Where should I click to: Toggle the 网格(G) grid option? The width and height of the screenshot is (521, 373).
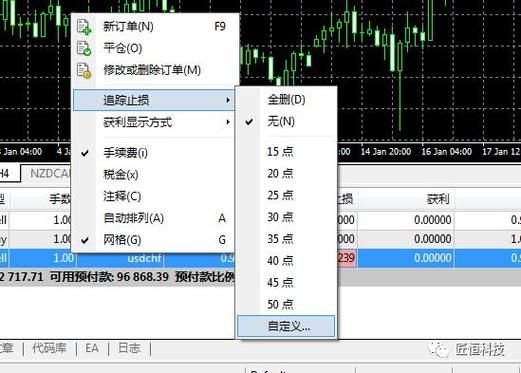coord(154,240)
